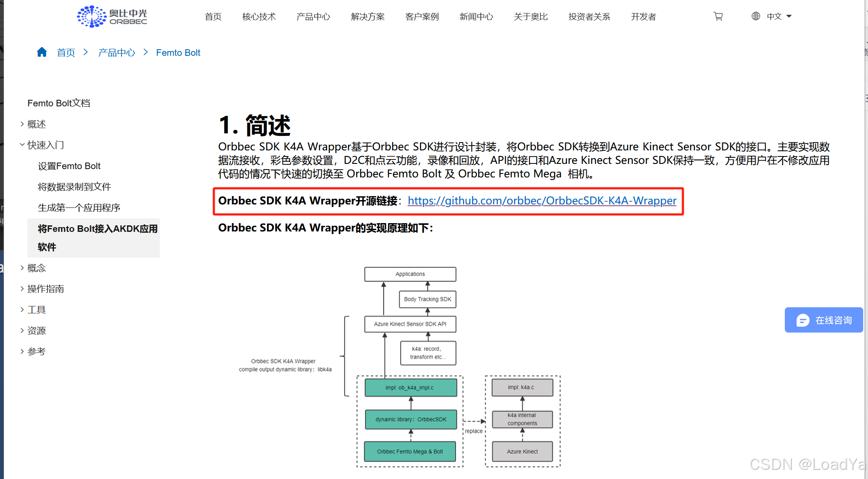Image resolution: width=868 pixels, height=479 pixels.
Task: Open the 产品中心 top menu
Action: pos(313,17)
